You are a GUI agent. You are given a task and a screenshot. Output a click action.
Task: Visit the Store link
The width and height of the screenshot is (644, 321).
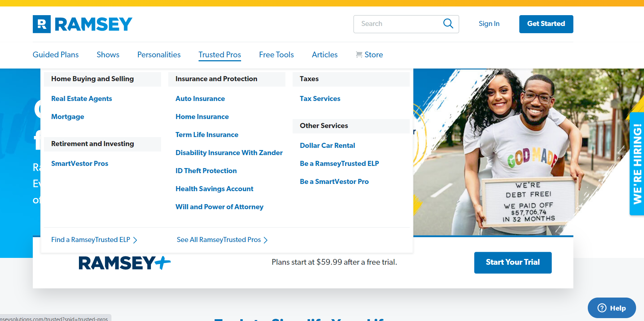[374, 54]
